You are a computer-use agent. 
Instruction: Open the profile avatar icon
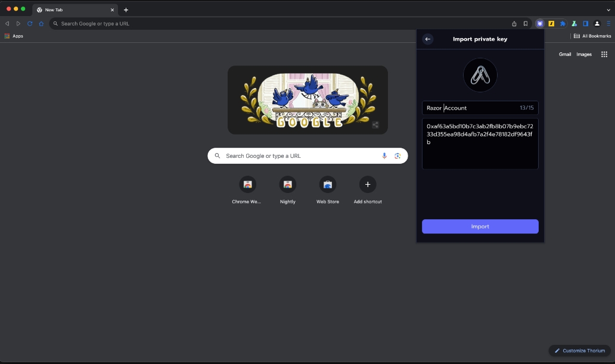[x=597, y=24]
